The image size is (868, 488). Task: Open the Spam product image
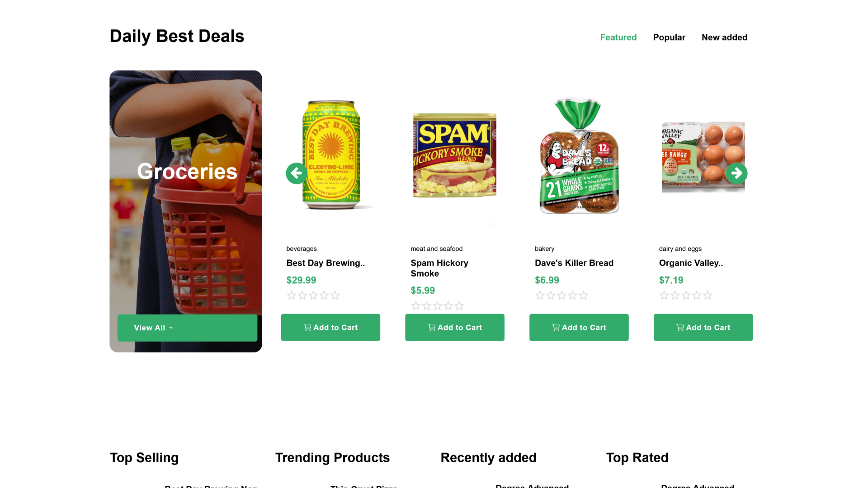455,155
